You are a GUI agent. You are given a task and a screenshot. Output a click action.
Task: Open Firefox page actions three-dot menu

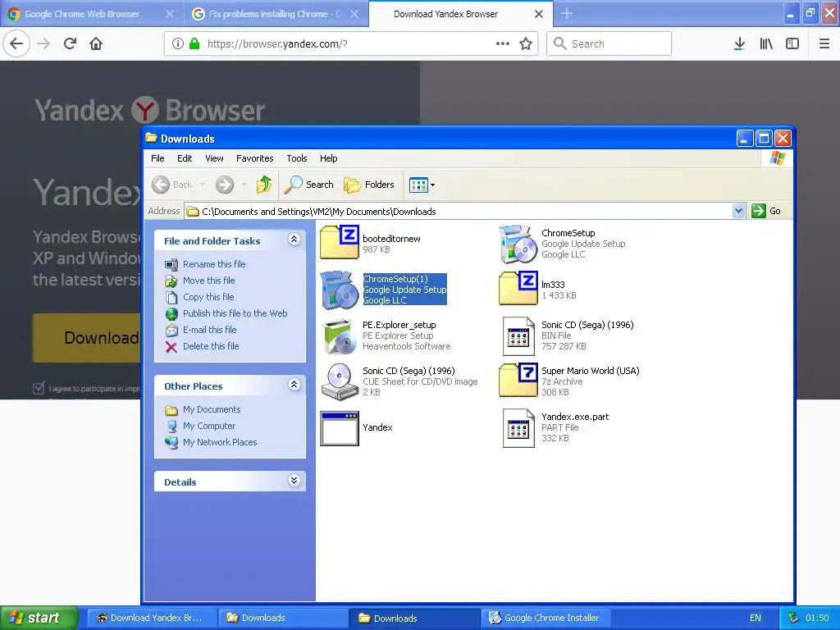pyautogui.click(x=503, y=44)
